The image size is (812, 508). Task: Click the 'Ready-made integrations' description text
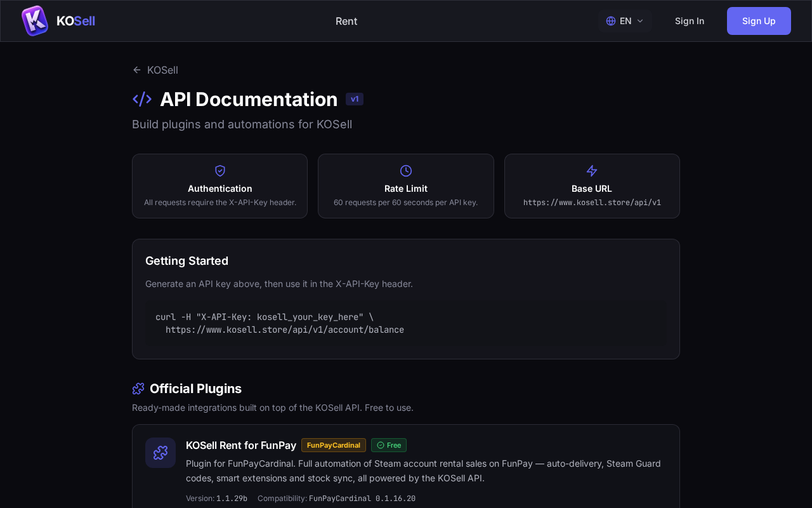273,408
